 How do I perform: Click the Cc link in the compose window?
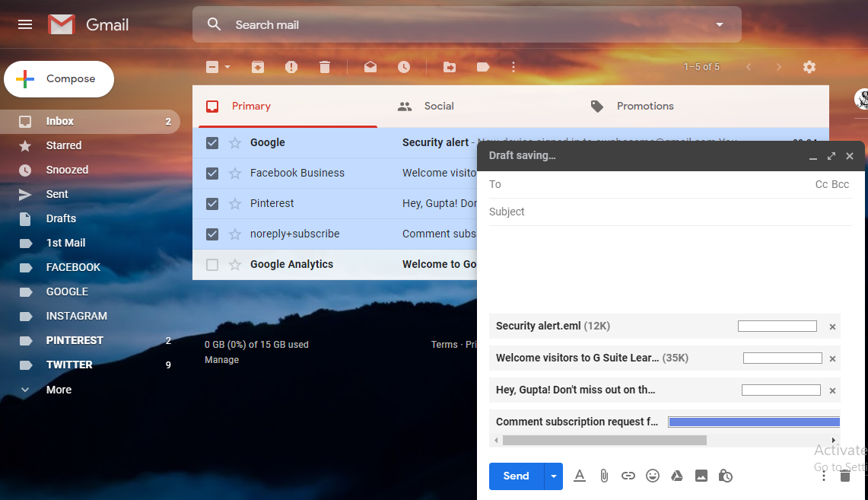tap(822, 184)
